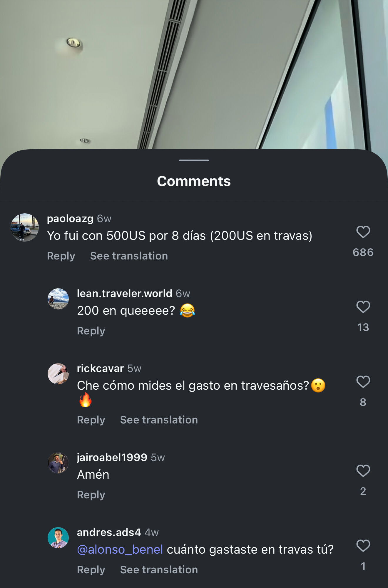The image size is (388, 588).
Task: Reply to paoloazg's comment
Action: point(61,256)
